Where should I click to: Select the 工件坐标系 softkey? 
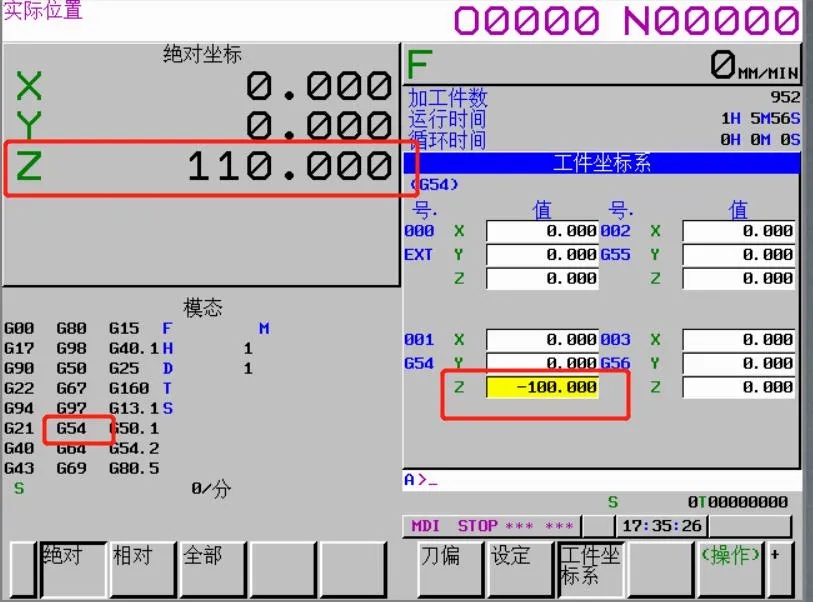(x=590, y=569)
